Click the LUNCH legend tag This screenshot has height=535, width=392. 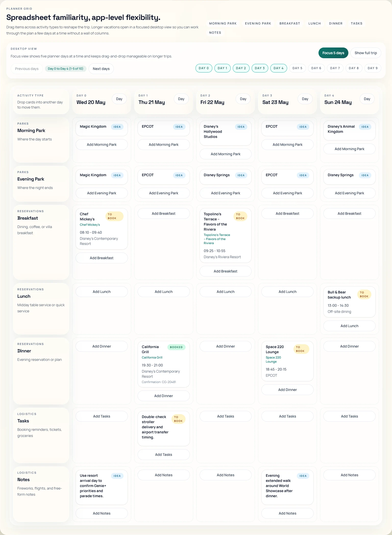314,23
